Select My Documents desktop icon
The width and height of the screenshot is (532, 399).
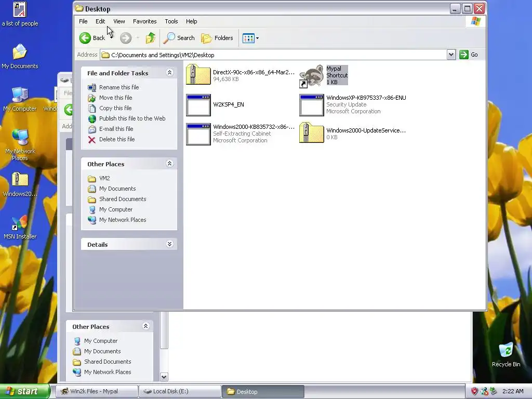click(x=20, y=57)
